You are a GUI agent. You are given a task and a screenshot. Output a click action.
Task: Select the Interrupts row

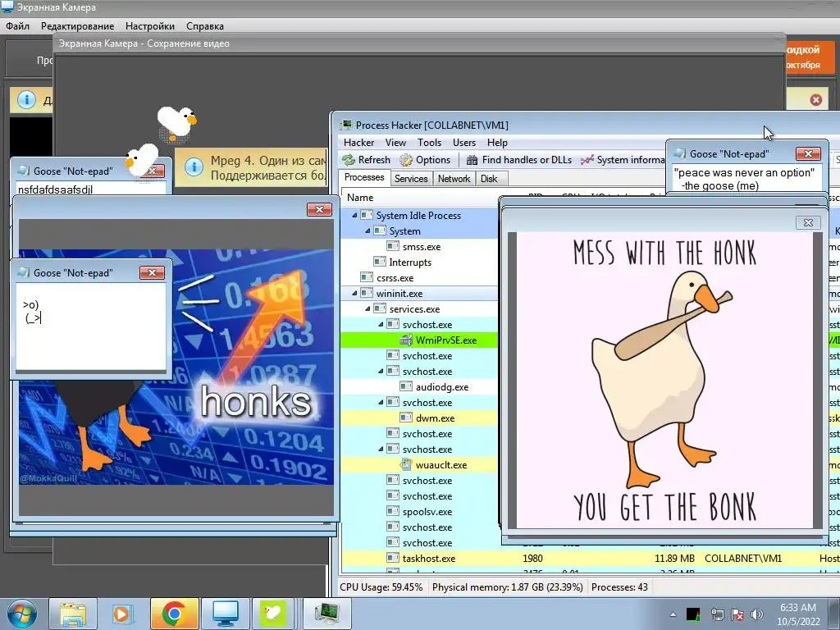click(419, 262)
